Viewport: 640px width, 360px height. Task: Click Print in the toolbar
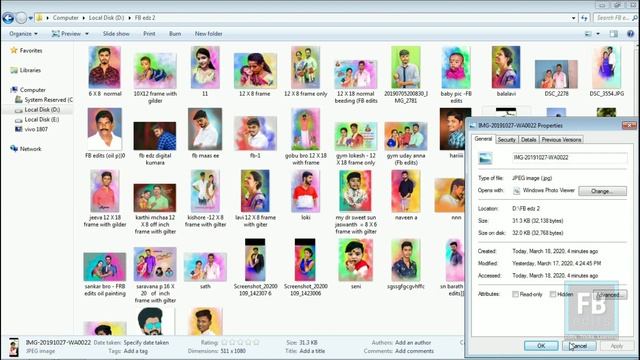(x=149, y=34)
